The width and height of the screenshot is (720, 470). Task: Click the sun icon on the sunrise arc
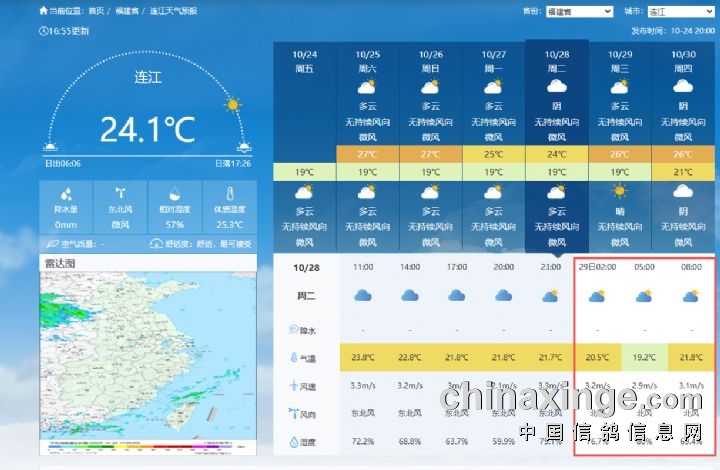[x=233, y=104]
